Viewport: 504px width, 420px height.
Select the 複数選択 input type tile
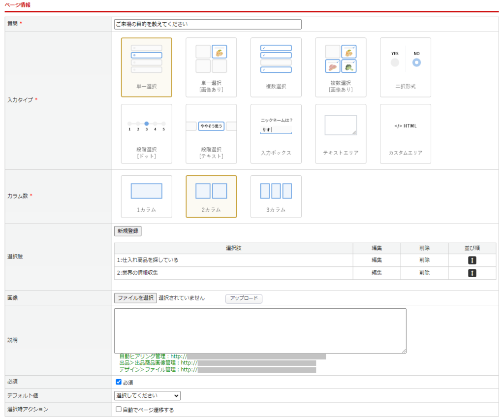(276, 67)
